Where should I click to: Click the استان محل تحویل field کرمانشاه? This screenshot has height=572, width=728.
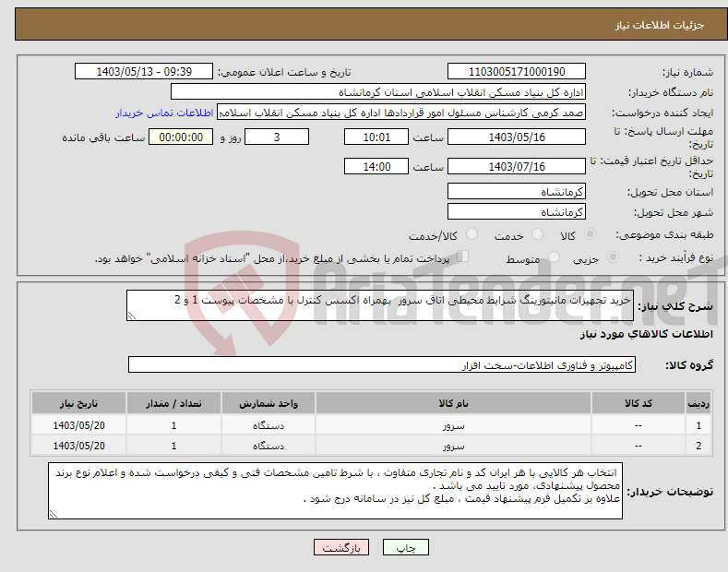coord(517,191)
